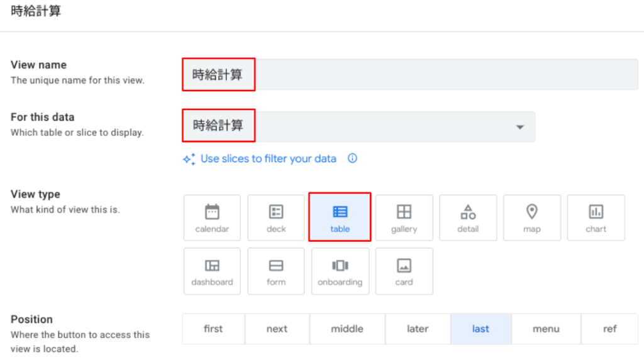The width and height of the screenshot is (644, 362).
Task: Select the dashboard view type
Action: coord(212,271)
